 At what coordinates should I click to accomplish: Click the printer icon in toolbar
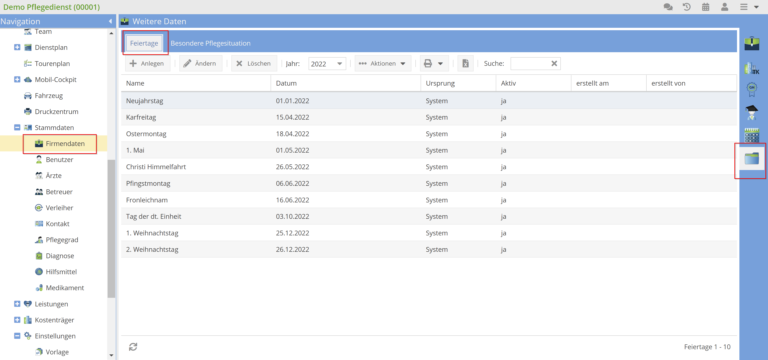[428, 64]
